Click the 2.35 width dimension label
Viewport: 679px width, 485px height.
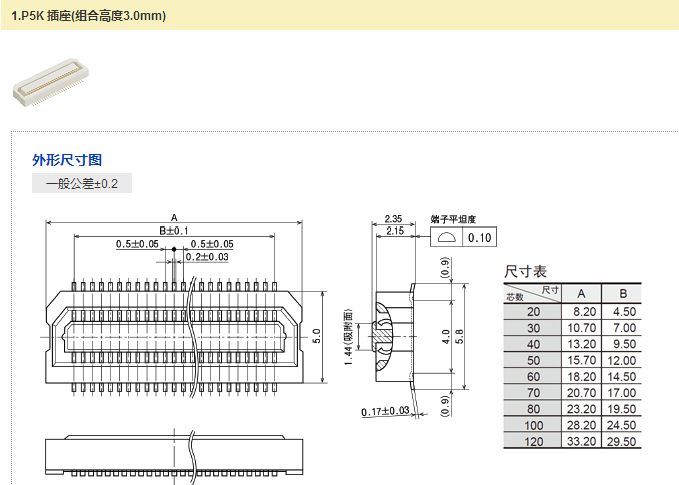point(392,218)
